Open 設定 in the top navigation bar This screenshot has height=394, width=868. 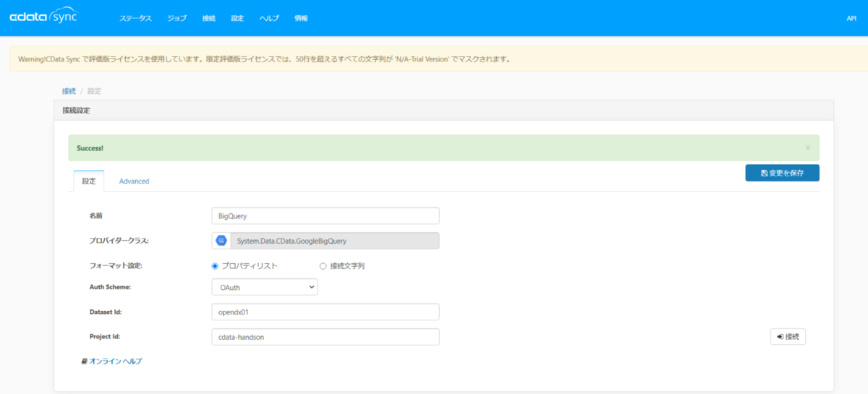tap(237, 18)
